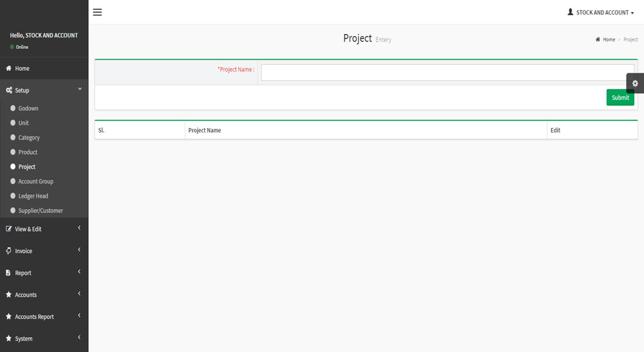Open the Invoice menu

coord(44,251)
